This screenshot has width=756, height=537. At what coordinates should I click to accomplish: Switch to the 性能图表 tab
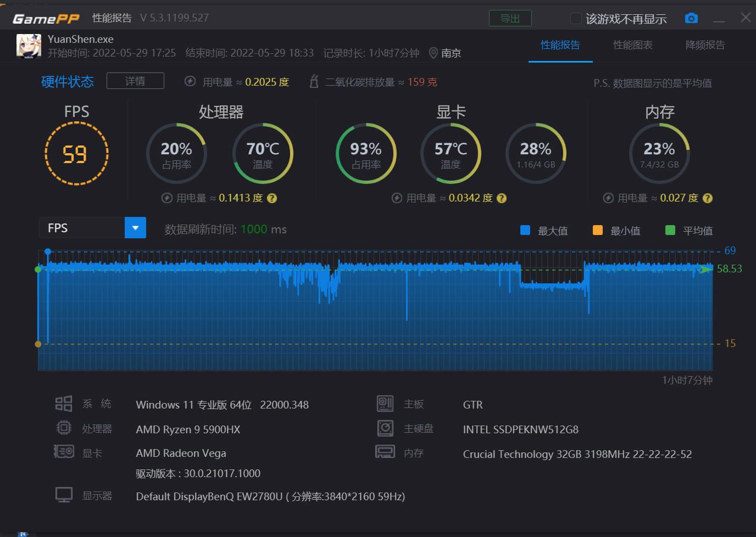[x=633, y=46]
